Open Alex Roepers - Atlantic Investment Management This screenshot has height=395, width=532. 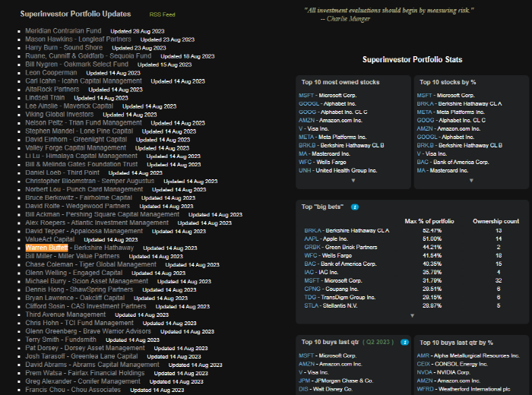tap(97, 223)
